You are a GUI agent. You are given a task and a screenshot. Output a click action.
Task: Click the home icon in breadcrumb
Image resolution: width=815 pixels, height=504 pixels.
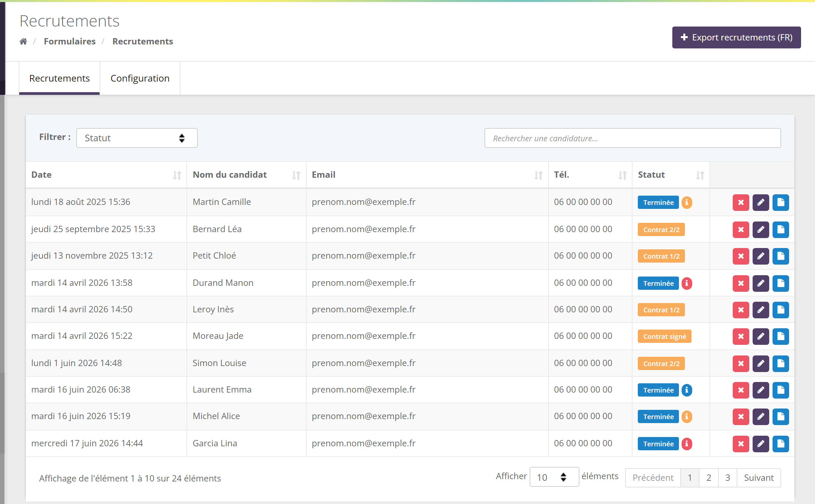pyautogui.click(x=23, y=41)
